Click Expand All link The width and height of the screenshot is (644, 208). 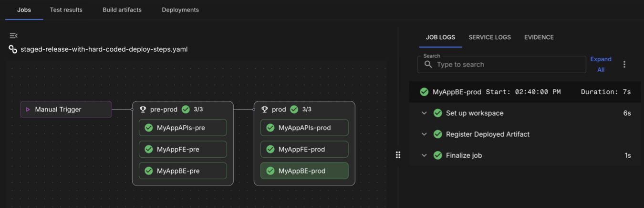[601, 64]
